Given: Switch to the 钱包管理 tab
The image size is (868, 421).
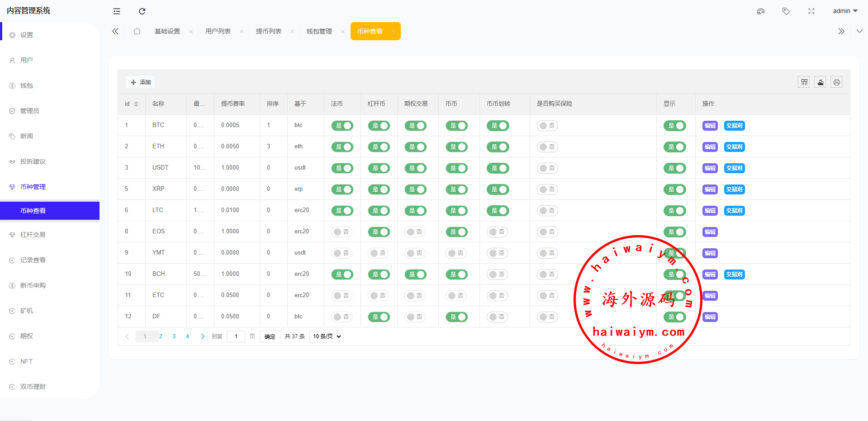Looking at the screenshot, I should pyautogui.click(x=319, y=31).
